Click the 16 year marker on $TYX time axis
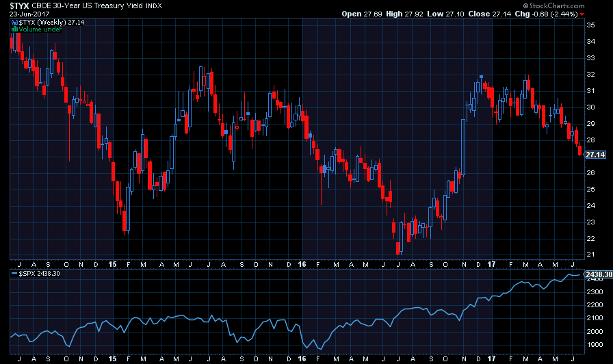Screen dimensions: 613x364 302,264
